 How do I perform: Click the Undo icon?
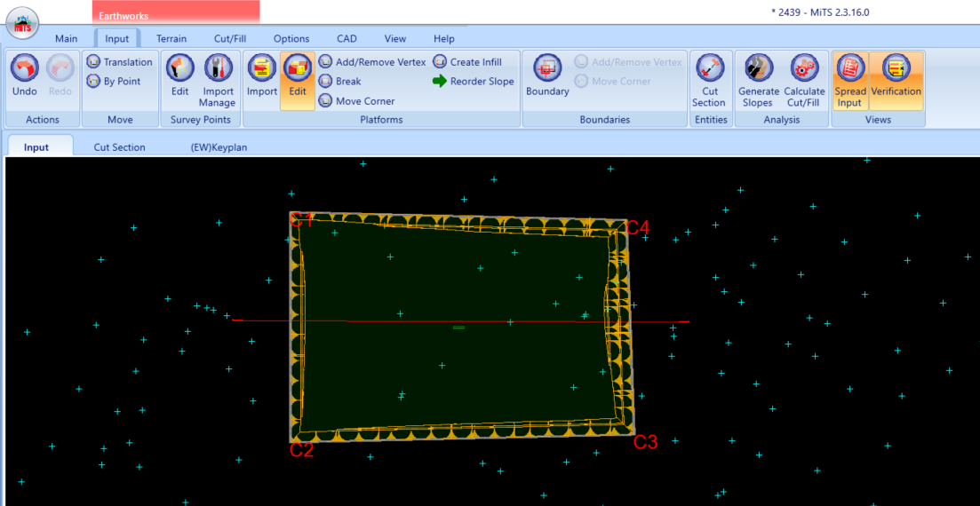(x=25, y=75)
